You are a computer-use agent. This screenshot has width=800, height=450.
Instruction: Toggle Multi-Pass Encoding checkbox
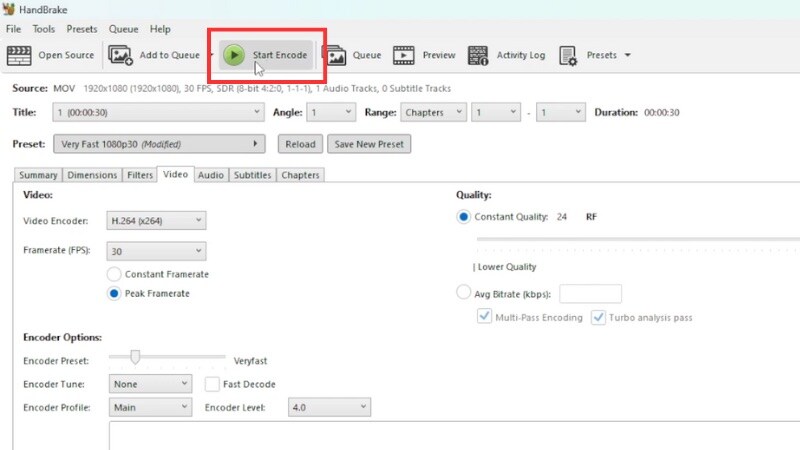484,316
